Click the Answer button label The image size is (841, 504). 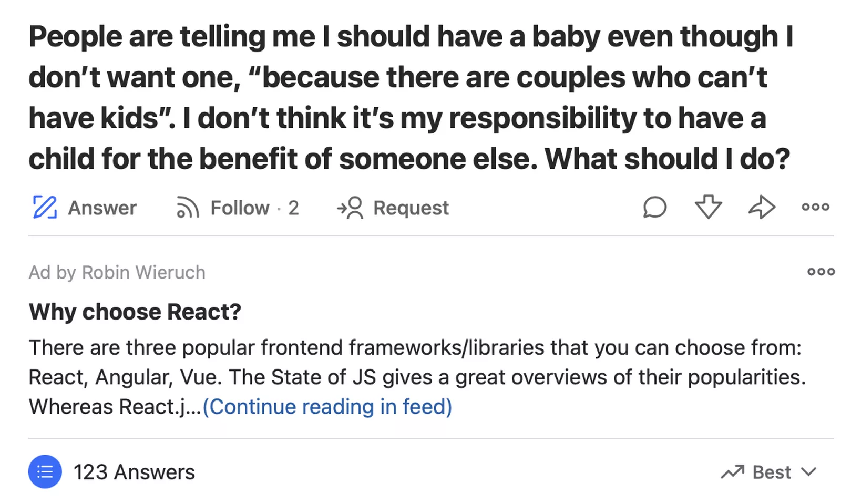(x=102, y=208)
